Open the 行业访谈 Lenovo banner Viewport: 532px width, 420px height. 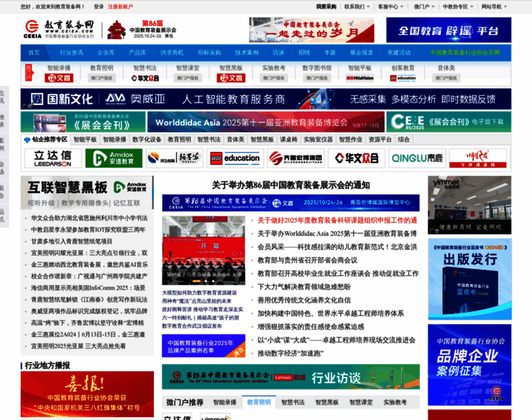(x=290, y=377)
